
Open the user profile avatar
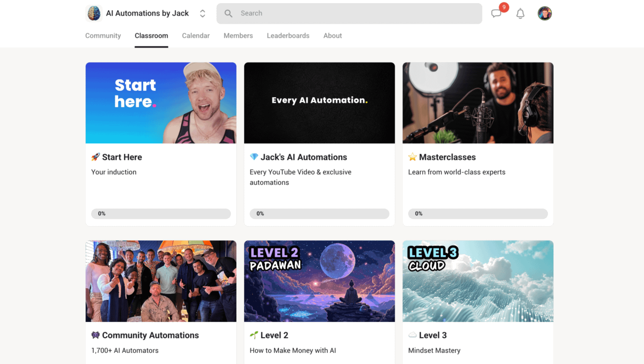click(x=545, y=13)
